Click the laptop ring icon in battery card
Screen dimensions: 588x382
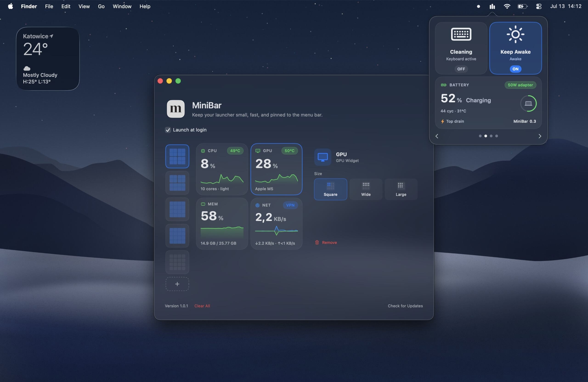528,104
